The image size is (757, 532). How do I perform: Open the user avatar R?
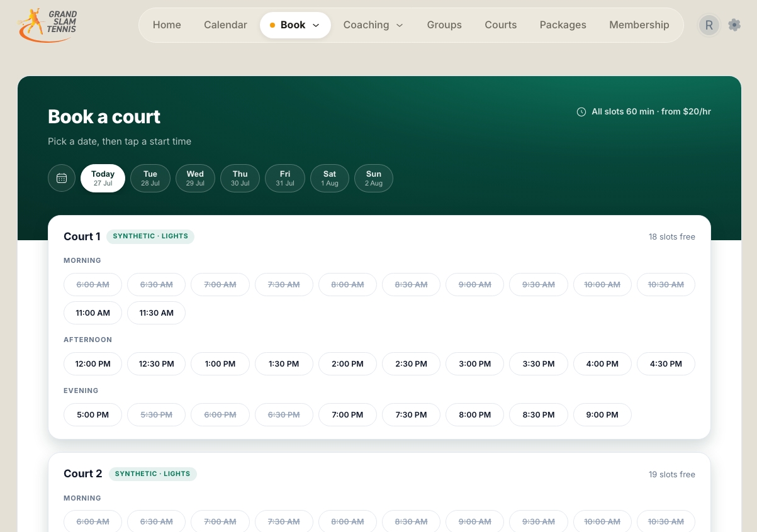(709, 25)
